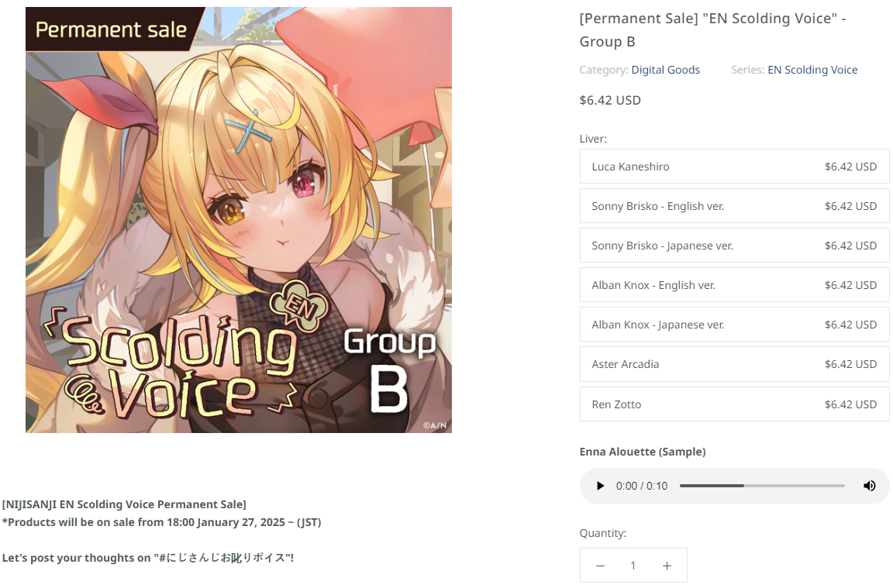Select Luca Kaneshiro liver option
This screenshot has width=893, height=588.
734,167
